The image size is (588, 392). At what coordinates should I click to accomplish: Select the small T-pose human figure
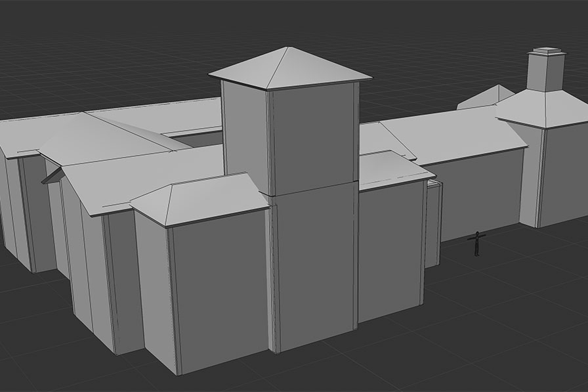tap(477, 244)
